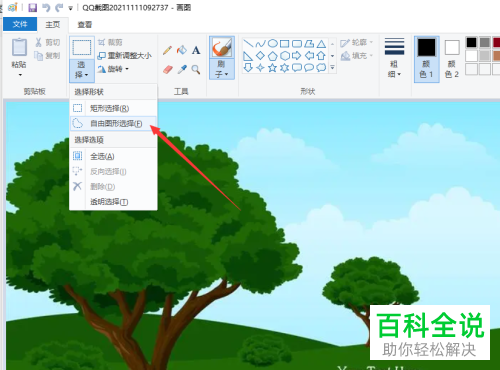Screen dimensions: 500x370
Task: Open the Fill (填充) dropdown
Action: coord(357,56)
